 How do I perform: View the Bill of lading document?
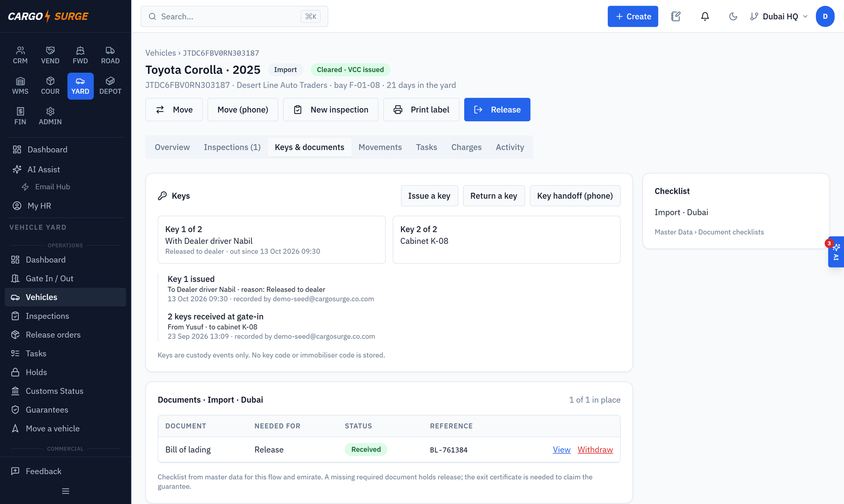pos(561,450)
